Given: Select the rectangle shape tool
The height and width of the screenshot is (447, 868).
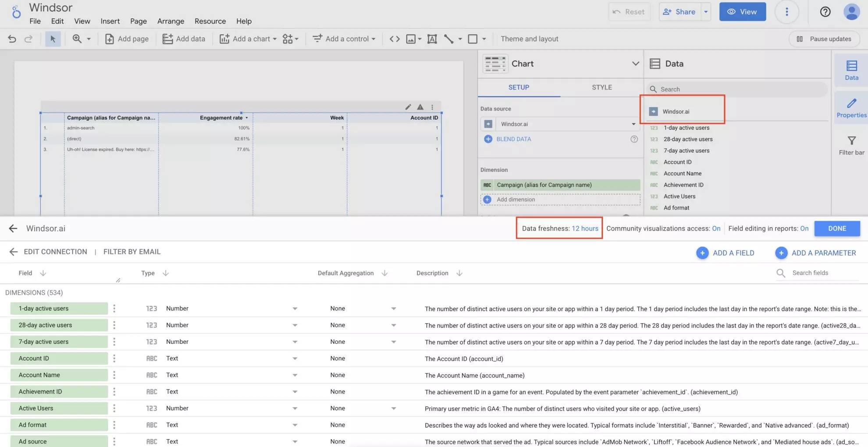Looking at the screenshot, I should (x=473, y=39).
